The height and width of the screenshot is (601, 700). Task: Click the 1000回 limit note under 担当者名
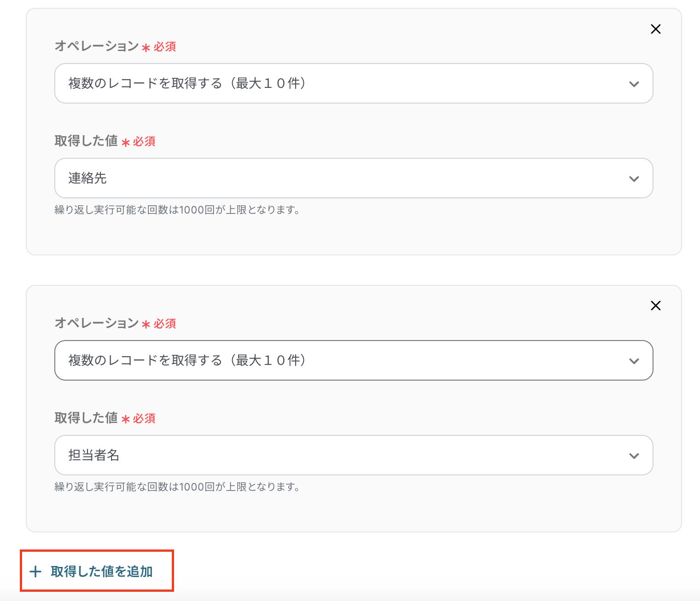pyautogui.click(x=177, y=487)
